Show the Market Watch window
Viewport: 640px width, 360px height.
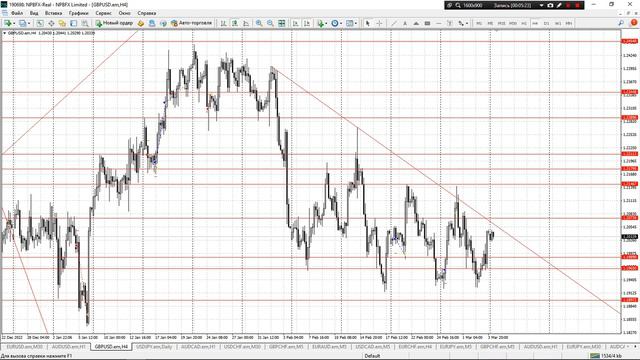[x=40, y=23]
